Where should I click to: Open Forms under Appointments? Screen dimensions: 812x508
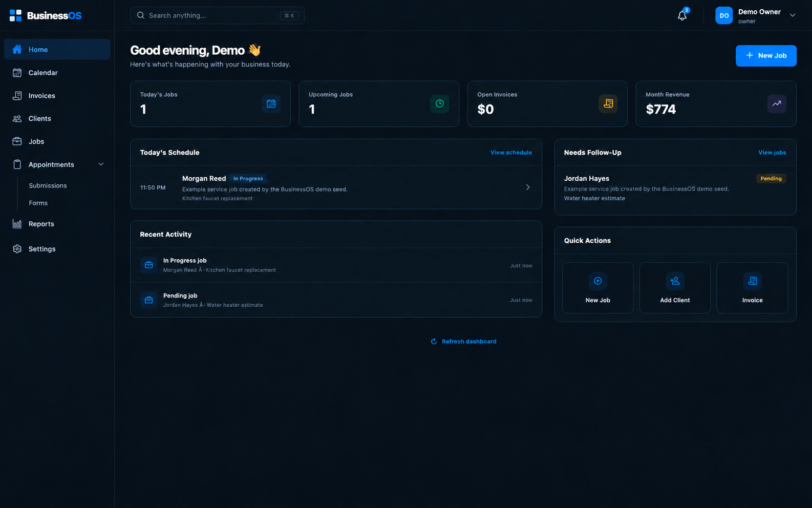coord(38,203)
